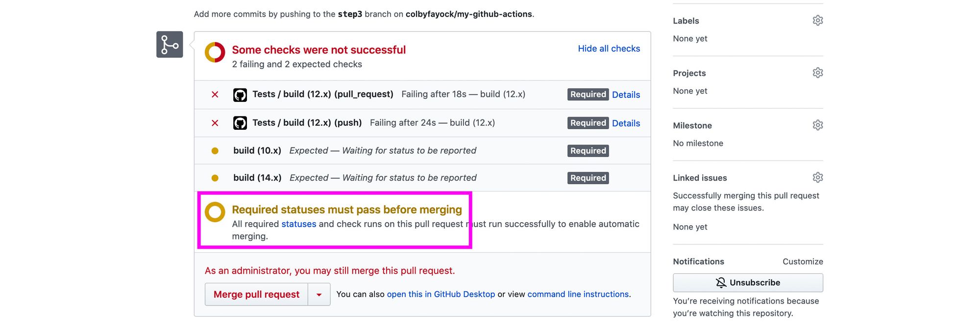Click open this in GitHub Desktop
Image resolution: width=980 pixels, height=327 pixels.
[x=441, y=294]
